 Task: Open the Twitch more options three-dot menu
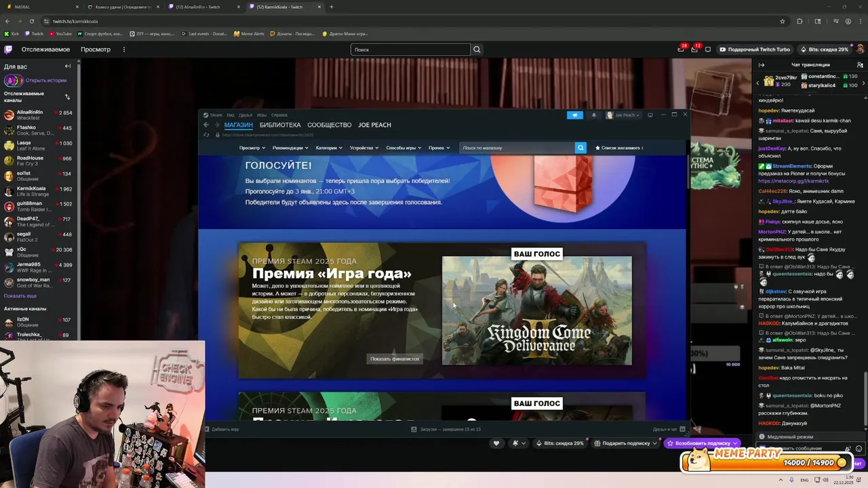[124, 49]
